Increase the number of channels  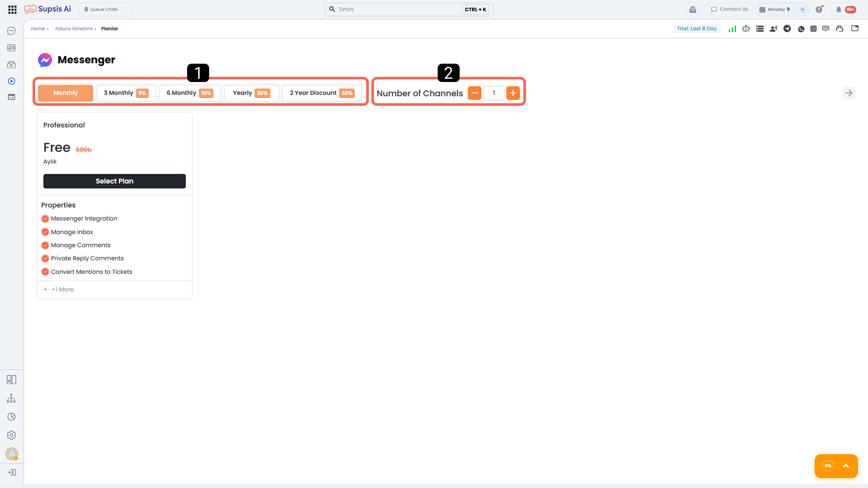pos(513,93)
